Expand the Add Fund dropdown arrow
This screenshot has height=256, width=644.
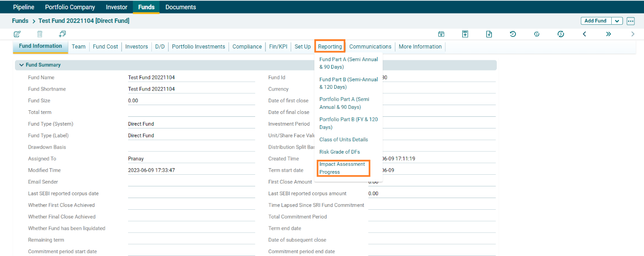tap(617, 21)
